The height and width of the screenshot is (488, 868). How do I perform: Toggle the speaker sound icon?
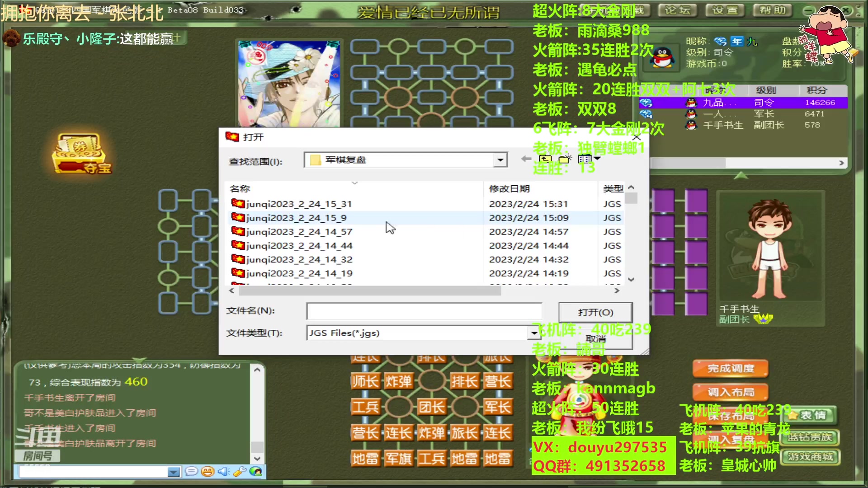pyautogui.click(x=223, y=472)
